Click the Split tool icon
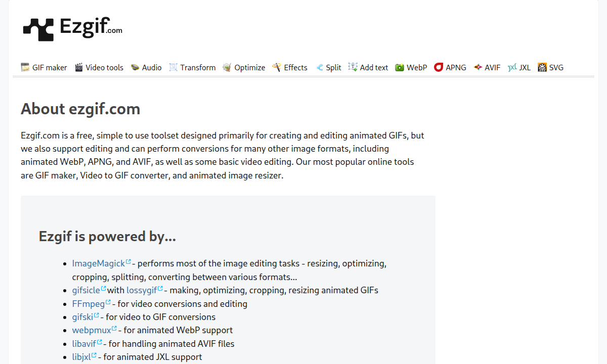This screenshot has height=364, width=607. pyautogui.click(x=319, y=67)
